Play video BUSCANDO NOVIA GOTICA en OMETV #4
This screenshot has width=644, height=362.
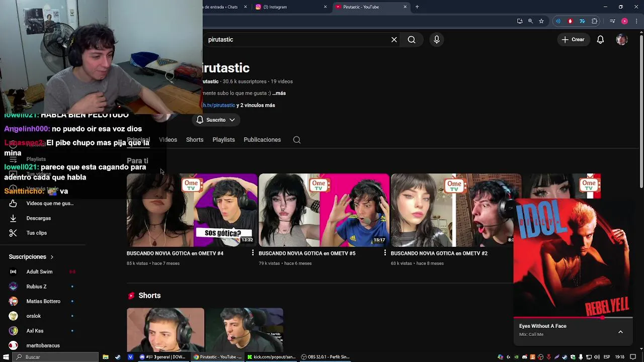[192, 210]
